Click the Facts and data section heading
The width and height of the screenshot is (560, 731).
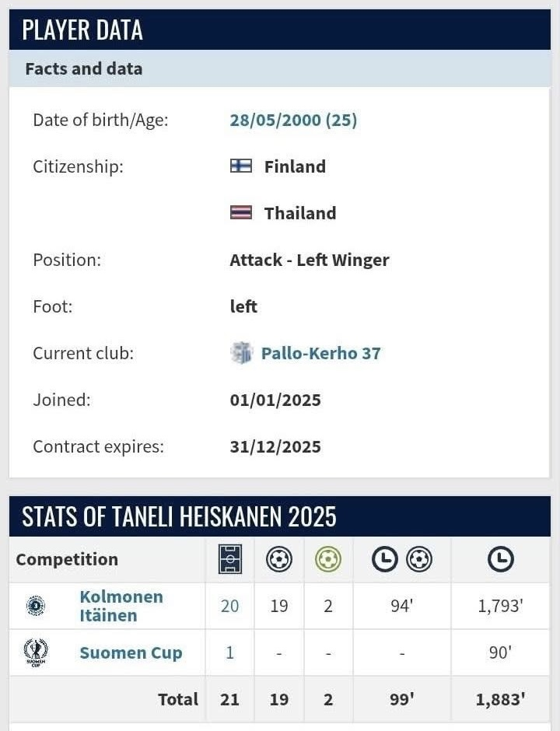[x=84, y=68]
